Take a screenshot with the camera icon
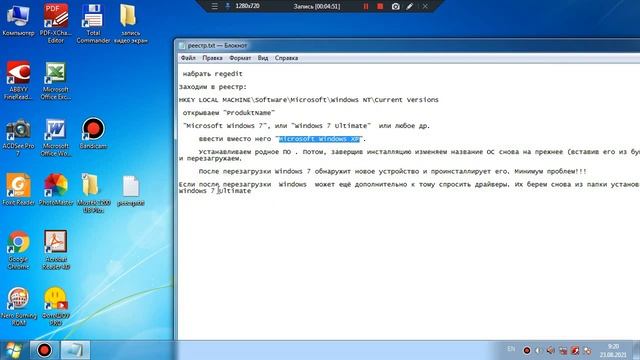This screenshot has width=640, height=360. coord(396,7)
